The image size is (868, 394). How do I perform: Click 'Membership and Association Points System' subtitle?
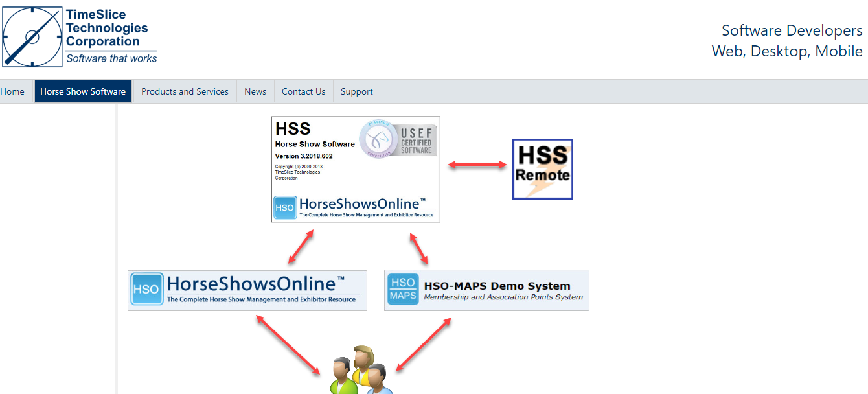click(503, 297)
